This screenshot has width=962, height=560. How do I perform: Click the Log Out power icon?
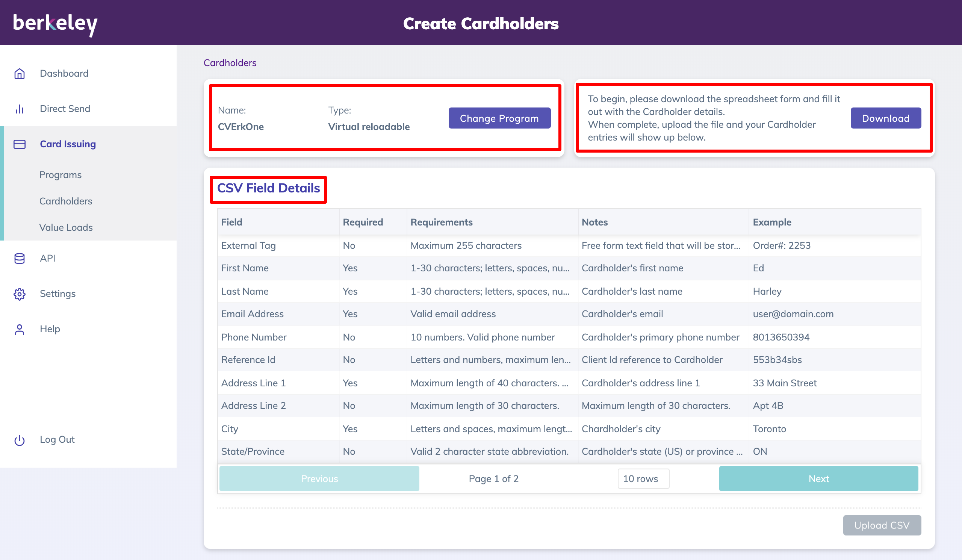(x=20, y=440)
